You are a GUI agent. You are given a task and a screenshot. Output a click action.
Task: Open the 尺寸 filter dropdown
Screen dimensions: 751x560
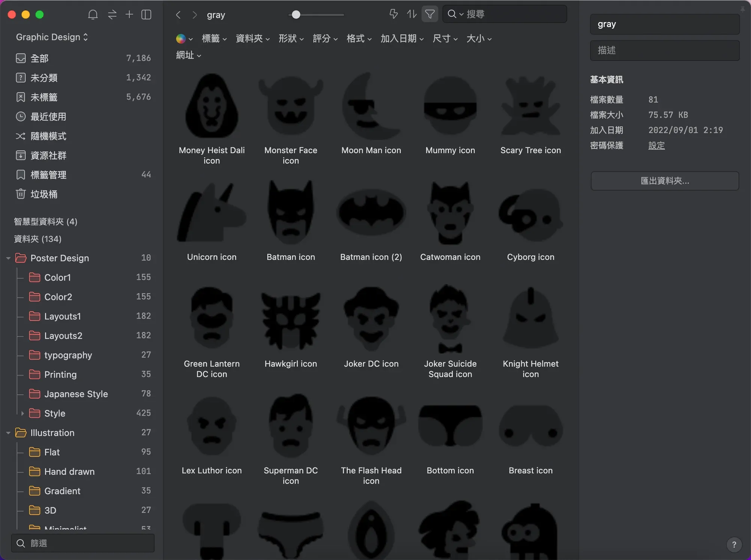[x=445, y=39]
